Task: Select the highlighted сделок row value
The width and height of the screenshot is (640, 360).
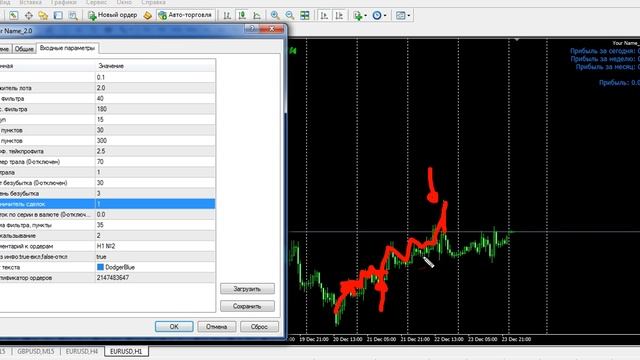Action: (x=155, y=204)
